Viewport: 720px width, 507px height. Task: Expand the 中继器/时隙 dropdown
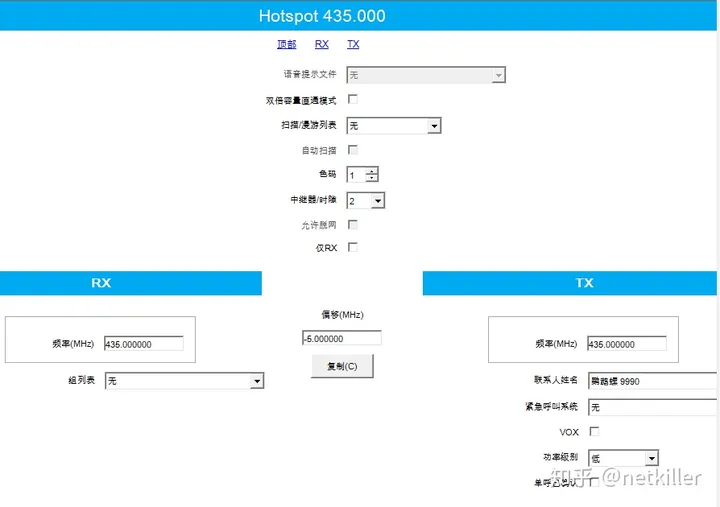coord(377,200)
